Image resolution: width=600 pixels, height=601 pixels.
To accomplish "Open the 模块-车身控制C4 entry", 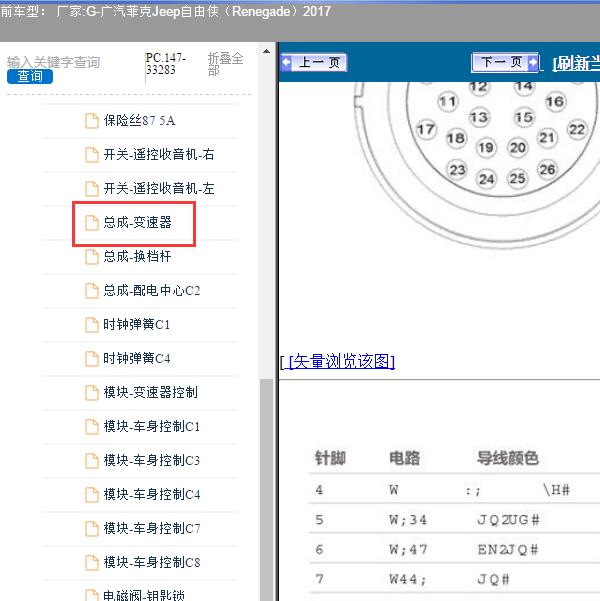I will pyautogui.click(x=152, y=494).
